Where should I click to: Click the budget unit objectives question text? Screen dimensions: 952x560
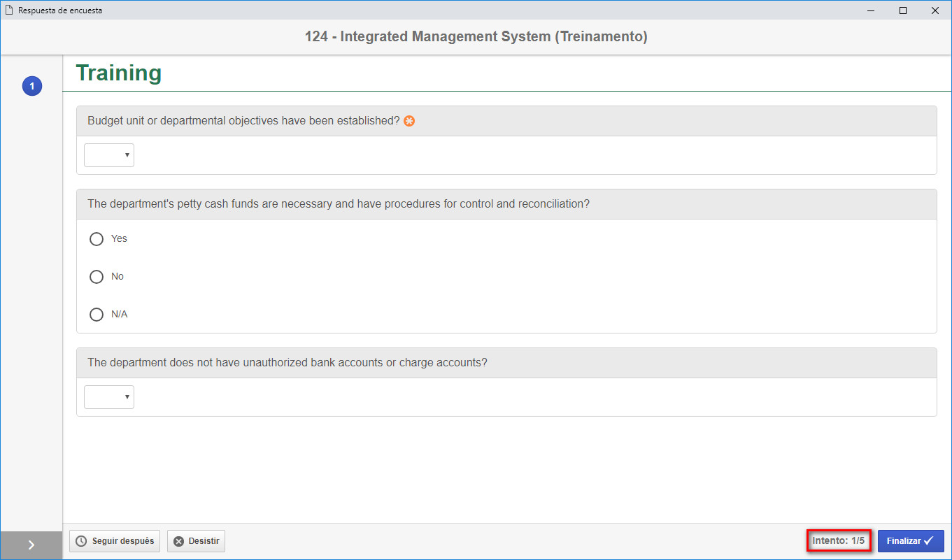[243, 121]
